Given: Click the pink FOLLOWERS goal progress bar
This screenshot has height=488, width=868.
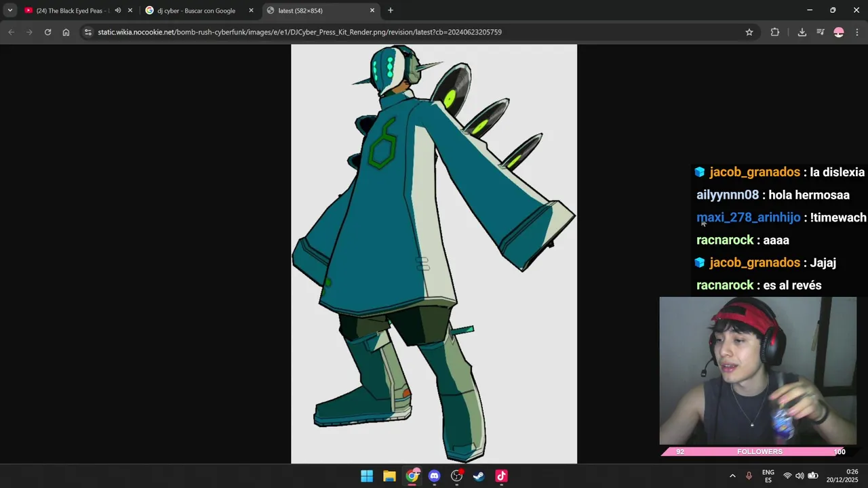Looking at the screenshot, I should point(759,451).
